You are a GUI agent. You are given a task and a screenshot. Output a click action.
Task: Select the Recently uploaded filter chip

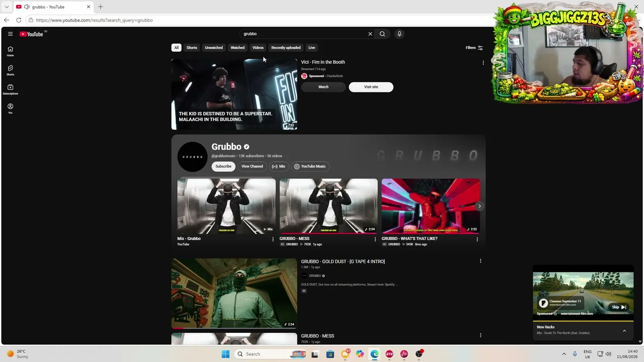click(x=286, y=48)
